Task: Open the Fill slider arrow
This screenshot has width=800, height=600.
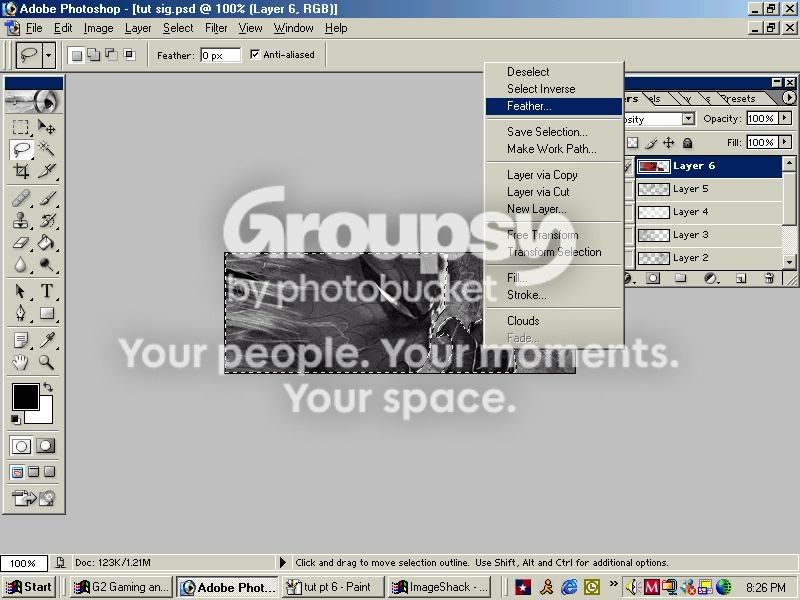Action: point(785,142)
